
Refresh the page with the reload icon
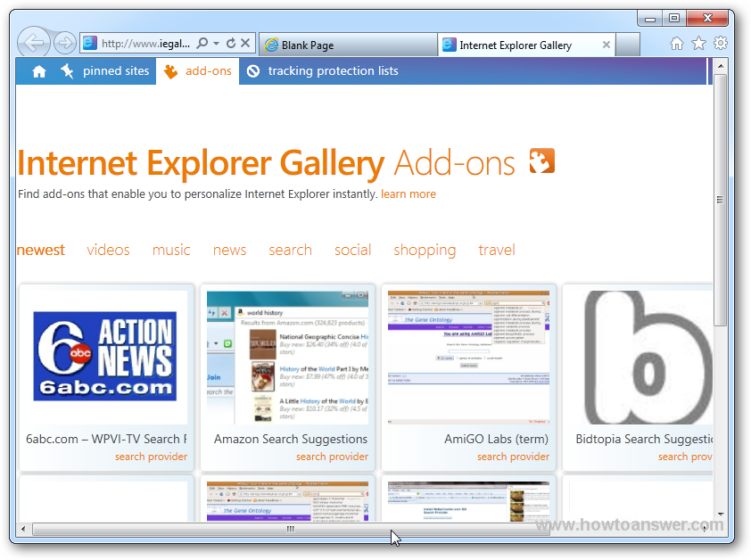[x=231, y=43]
